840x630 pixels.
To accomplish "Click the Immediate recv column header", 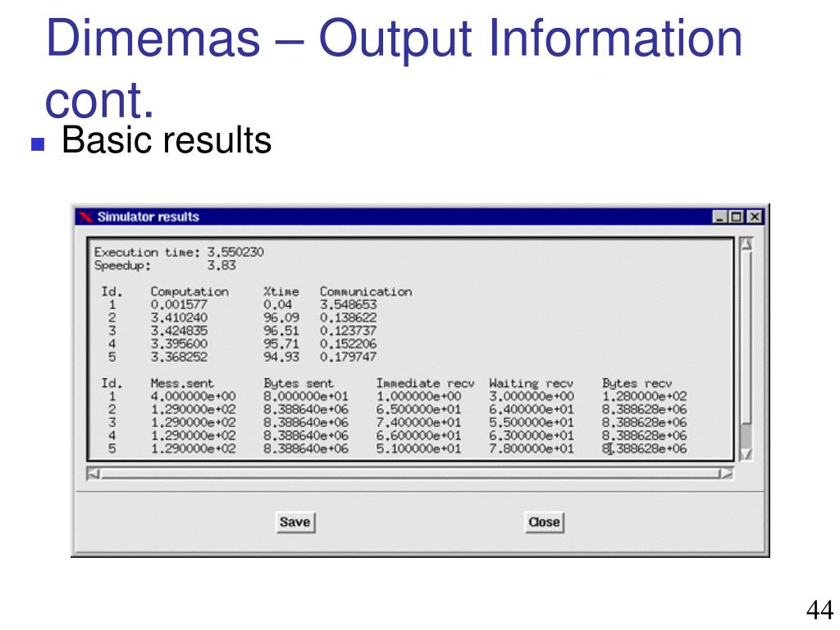I will [x=426, y=384].
